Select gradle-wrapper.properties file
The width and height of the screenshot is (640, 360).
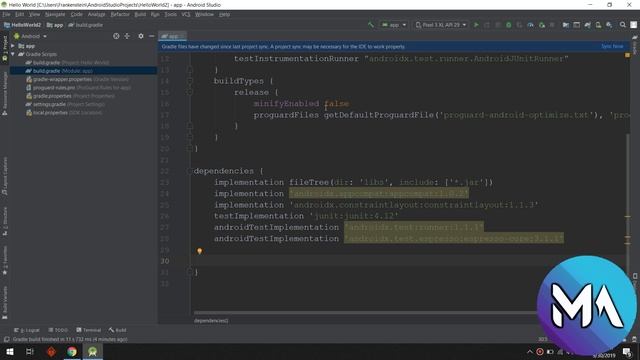[78, 80]
